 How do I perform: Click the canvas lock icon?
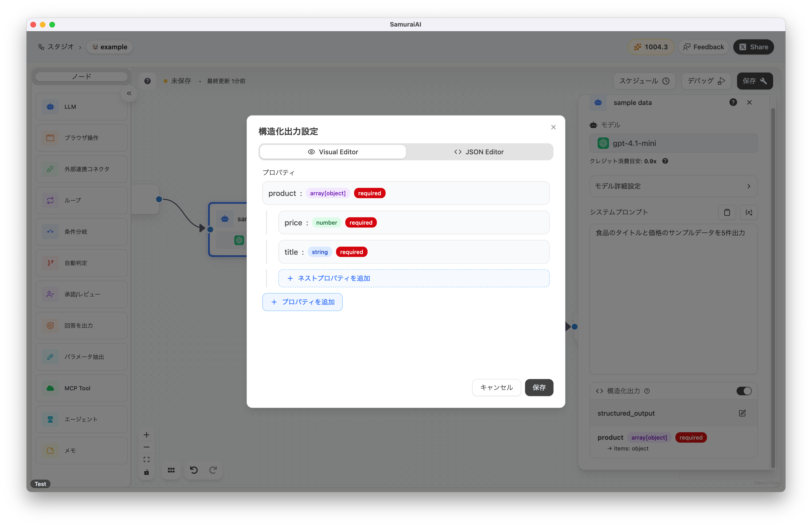tap(146, 472)
